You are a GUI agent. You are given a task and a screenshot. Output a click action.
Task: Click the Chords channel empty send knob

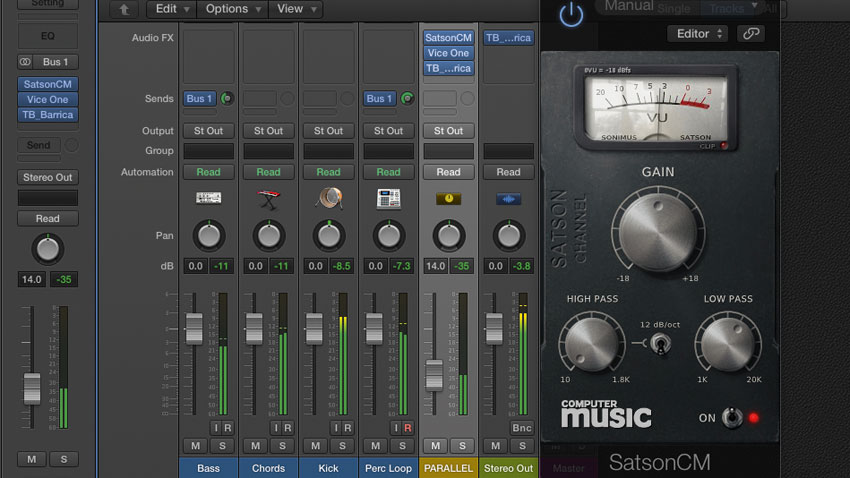point(287,99)
